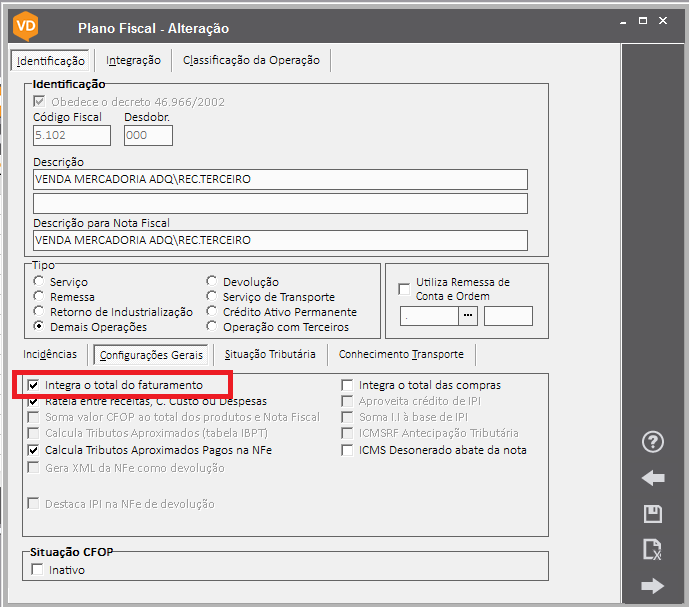Click the discard document X icon

point(653,549)
